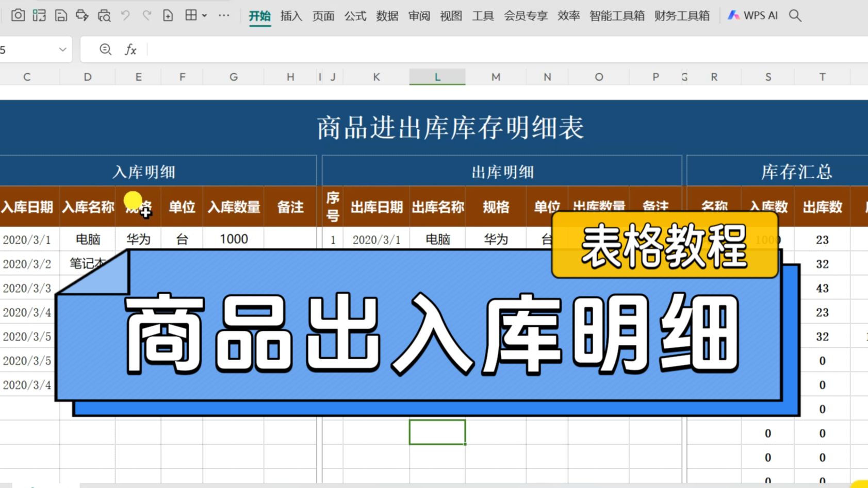Viewport: 868px width, 488px height.
Task: Click the print icon in quick toolbar
Action: 82,15
